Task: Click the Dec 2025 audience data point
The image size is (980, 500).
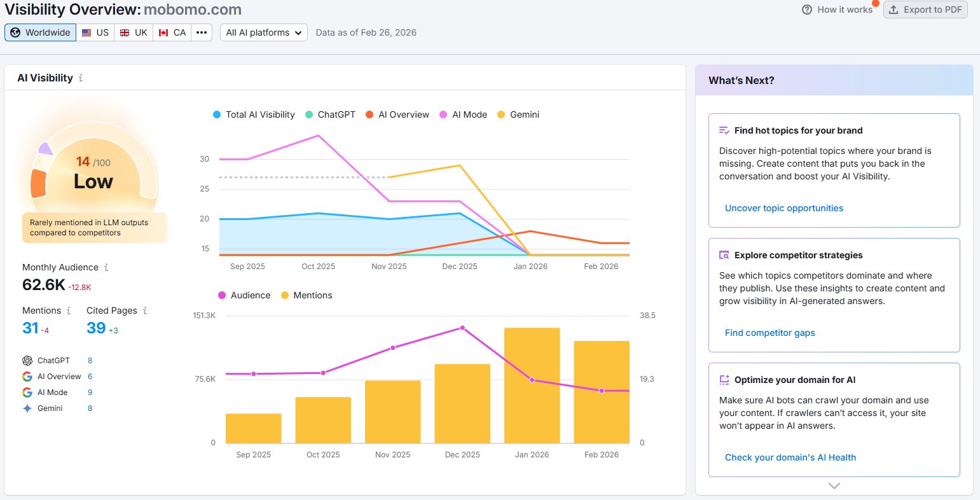Action: (462, 328)
